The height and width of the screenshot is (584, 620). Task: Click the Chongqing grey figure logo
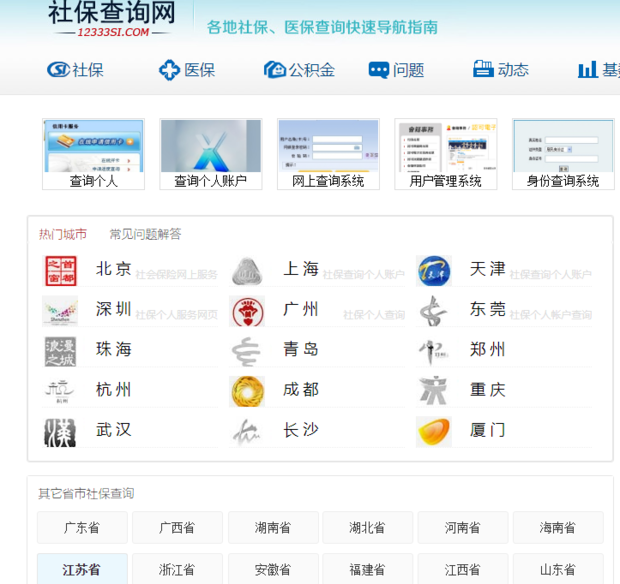click(x=434, y=391)
